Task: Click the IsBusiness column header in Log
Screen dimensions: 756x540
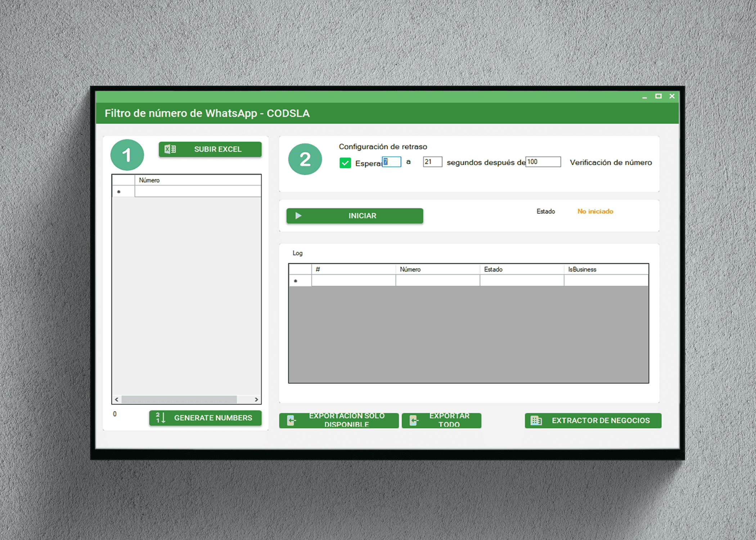Action: click(606, 269)
